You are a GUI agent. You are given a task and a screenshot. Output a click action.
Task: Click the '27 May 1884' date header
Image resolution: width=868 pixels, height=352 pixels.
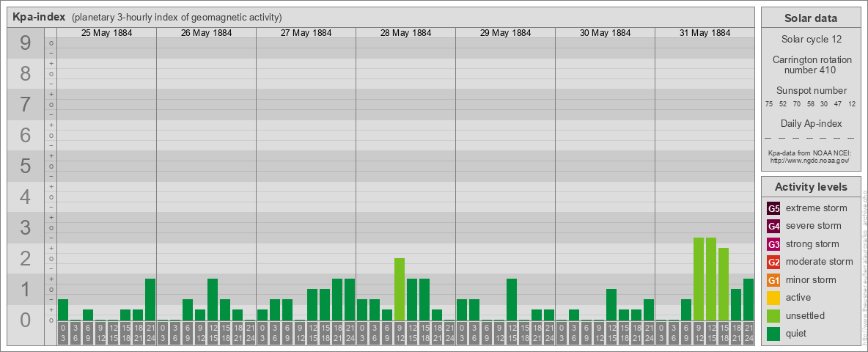[x=306, y=33]
